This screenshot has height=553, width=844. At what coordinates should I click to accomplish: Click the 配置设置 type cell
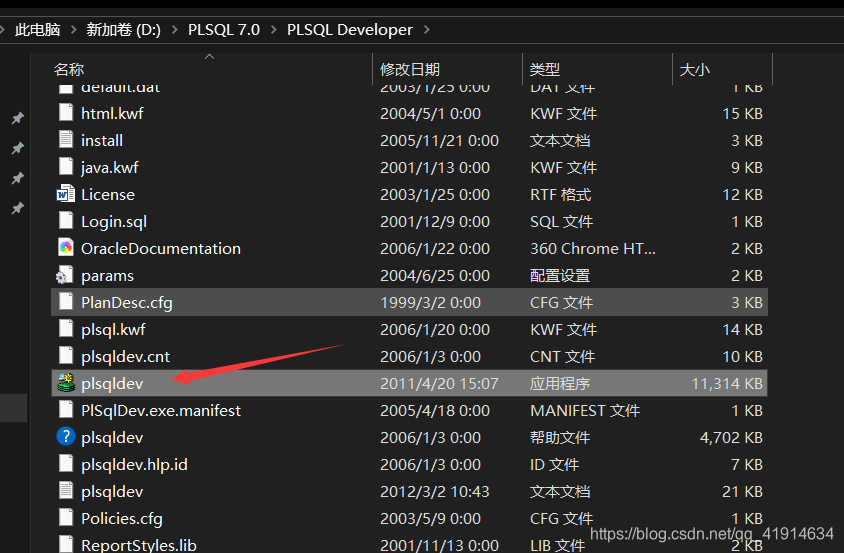click(x=560, y=276)
